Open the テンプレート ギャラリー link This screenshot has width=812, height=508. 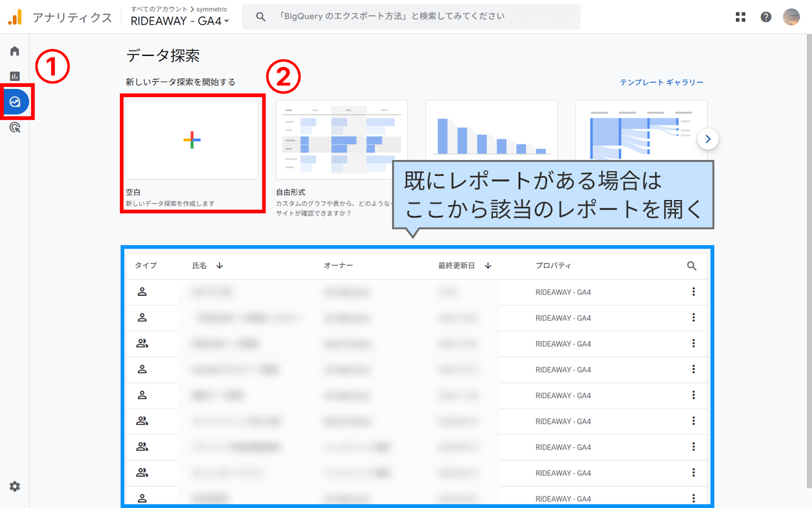661,82
